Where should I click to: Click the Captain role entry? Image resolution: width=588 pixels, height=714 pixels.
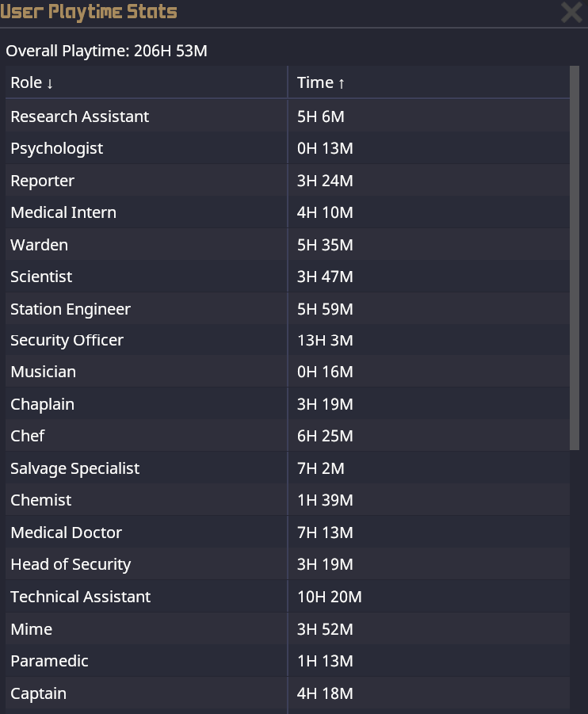38,693
